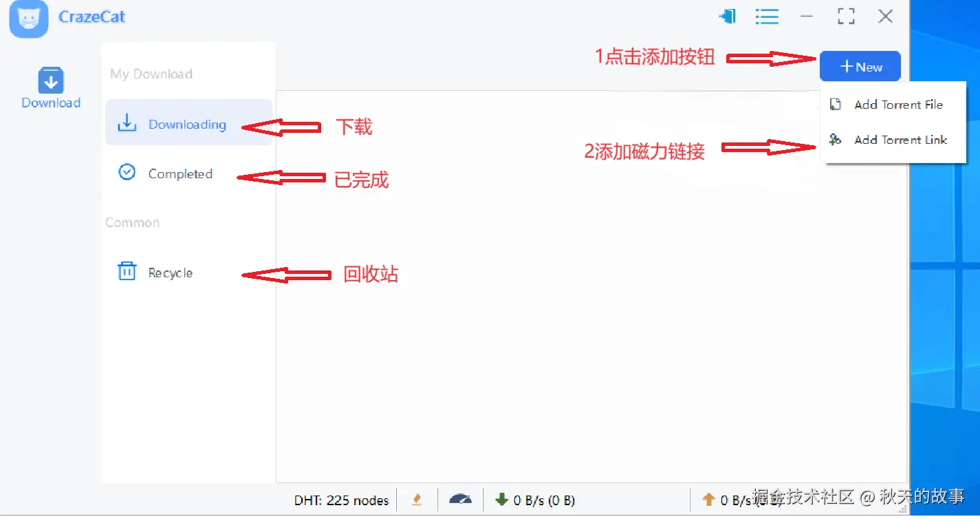
Task: Expand the New button dropdown
Action: click(x=860, y=67)
